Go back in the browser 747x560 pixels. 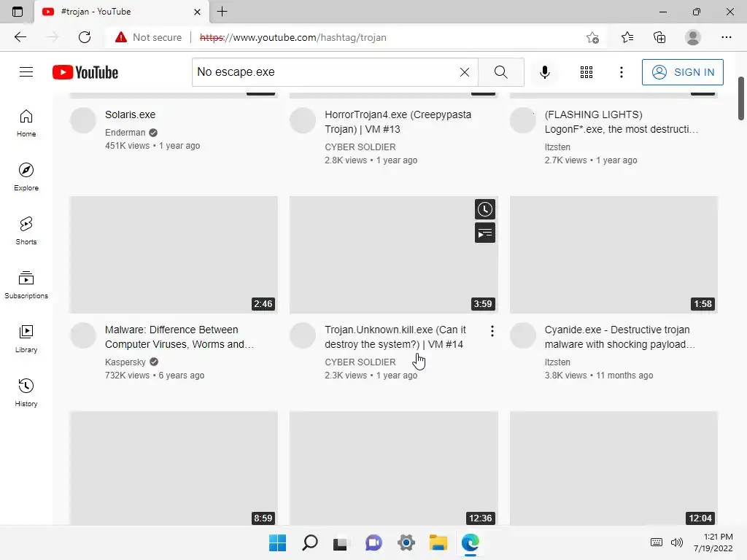pyautogui.click(x=20, y=37)
